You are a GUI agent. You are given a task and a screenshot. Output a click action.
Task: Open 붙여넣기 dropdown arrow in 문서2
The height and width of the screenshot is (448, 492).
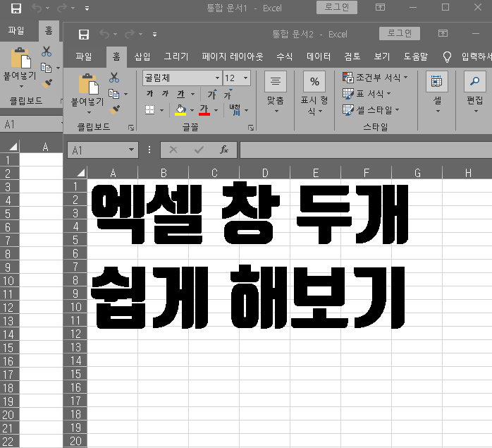tap(89, 112)
